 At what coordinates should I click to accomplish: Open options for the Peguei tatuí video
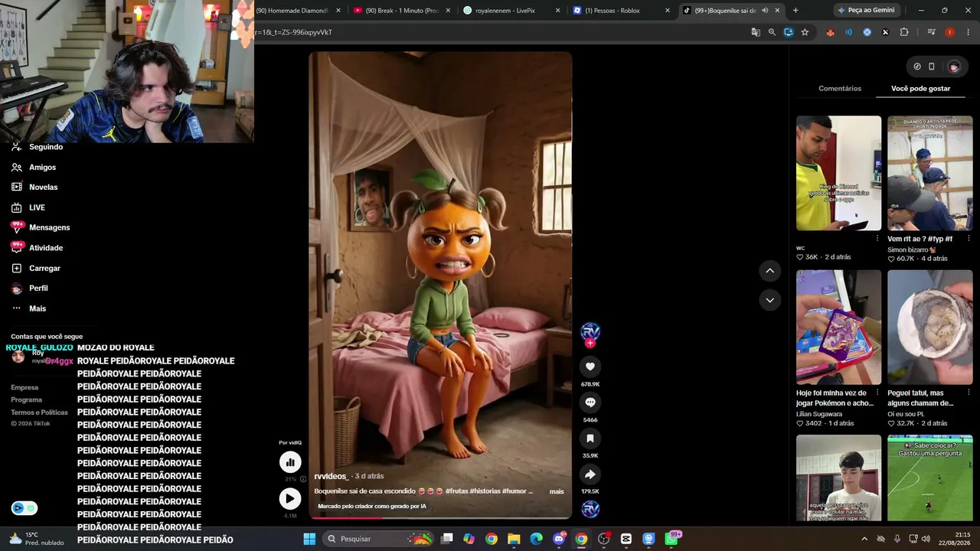(x=969, y=393)
